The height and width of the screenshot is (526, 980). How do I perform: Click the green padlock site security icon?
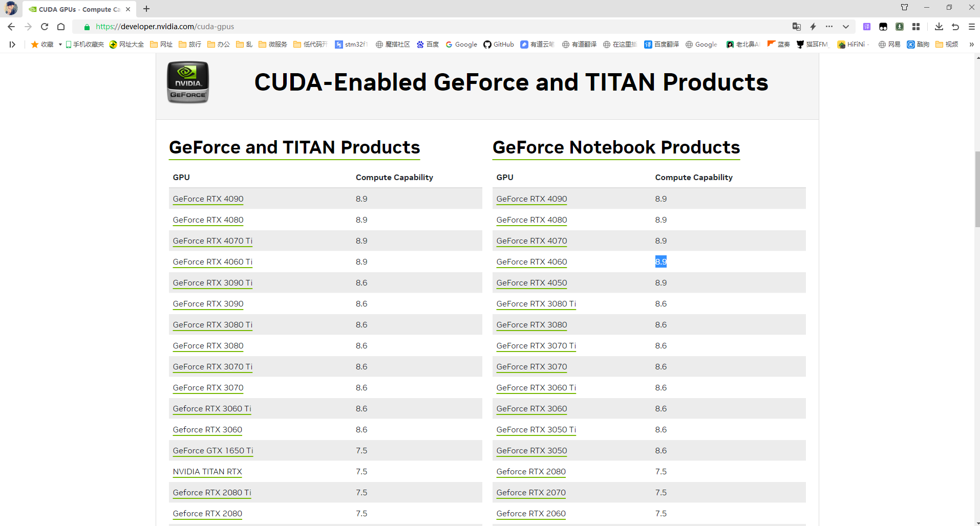click(x=87, y=27)
